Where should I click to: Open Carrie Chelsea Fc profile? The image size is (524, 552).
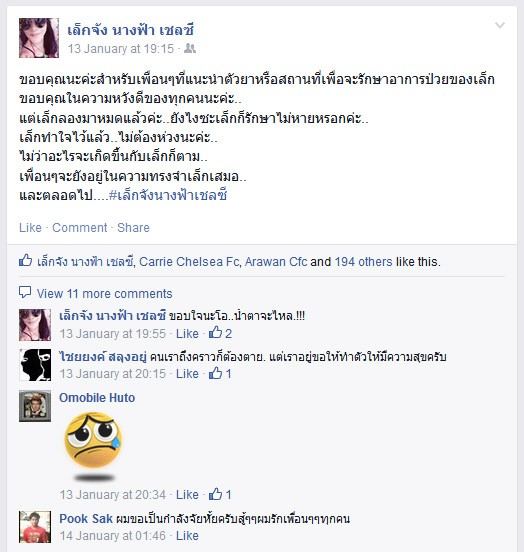(x=189, y=262)
